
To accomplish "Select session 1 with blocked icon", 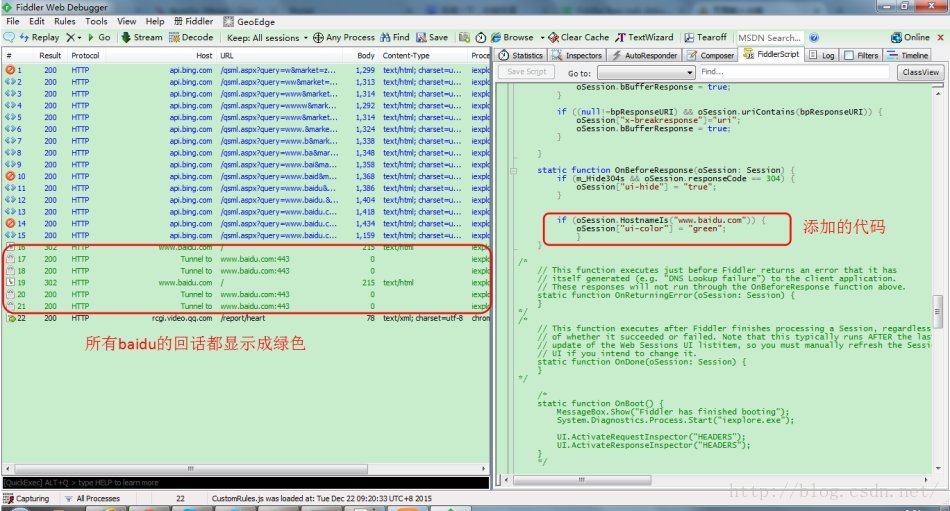I will pos(245,70).
